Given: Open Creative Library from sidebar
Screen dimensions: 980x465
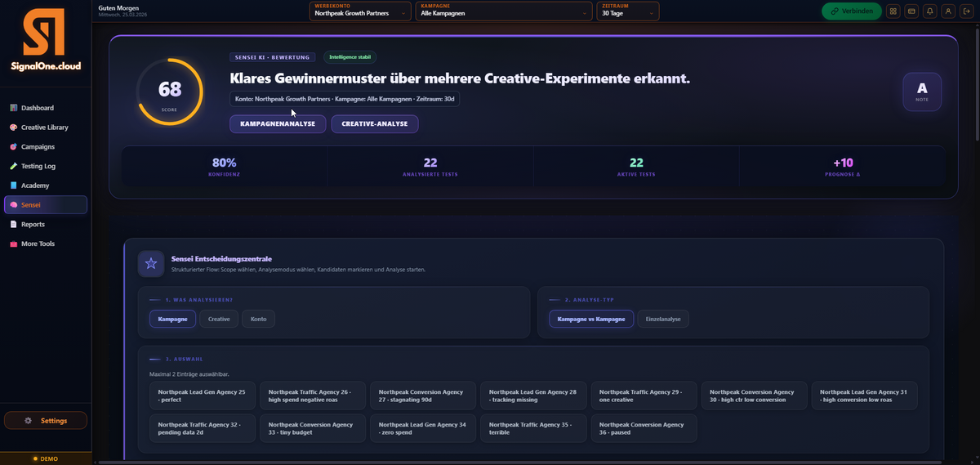Looking at the screenshot, I should 46,127.
